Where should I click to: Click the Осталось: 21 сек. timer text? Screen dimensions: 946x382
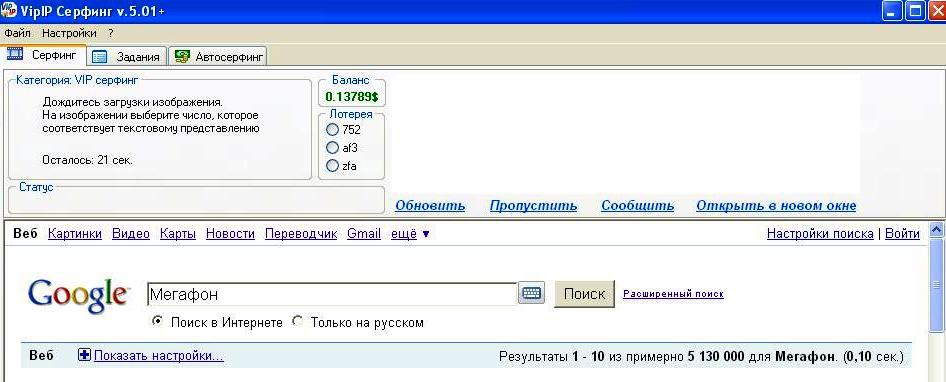[x=87, y=161]
